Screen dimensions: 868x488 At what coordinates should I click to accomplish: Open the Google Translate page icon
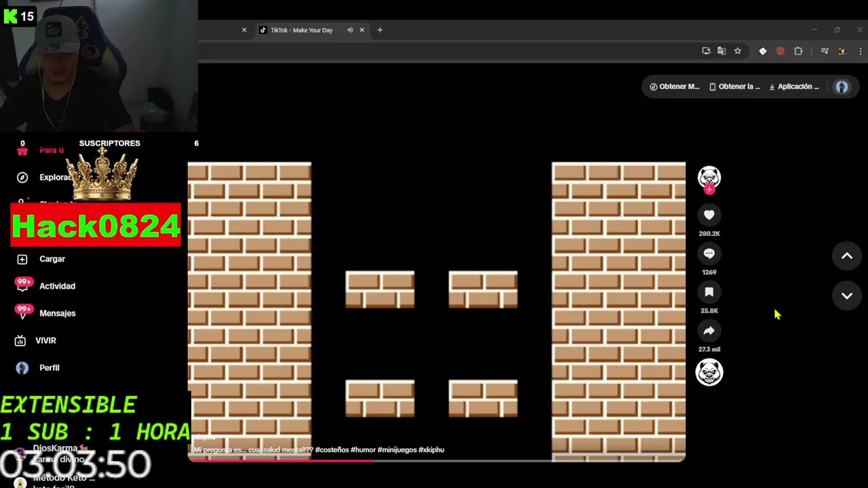(x=722, y=51)
